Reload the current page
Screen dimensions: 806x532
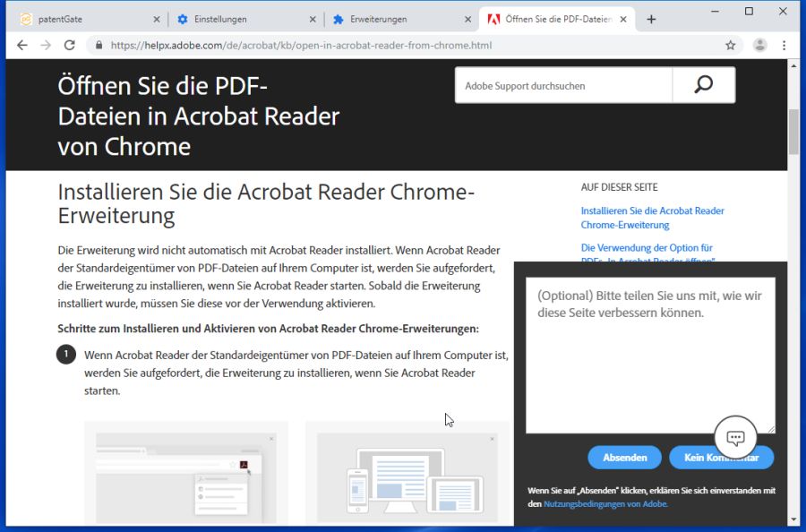(x=69, y=46)
